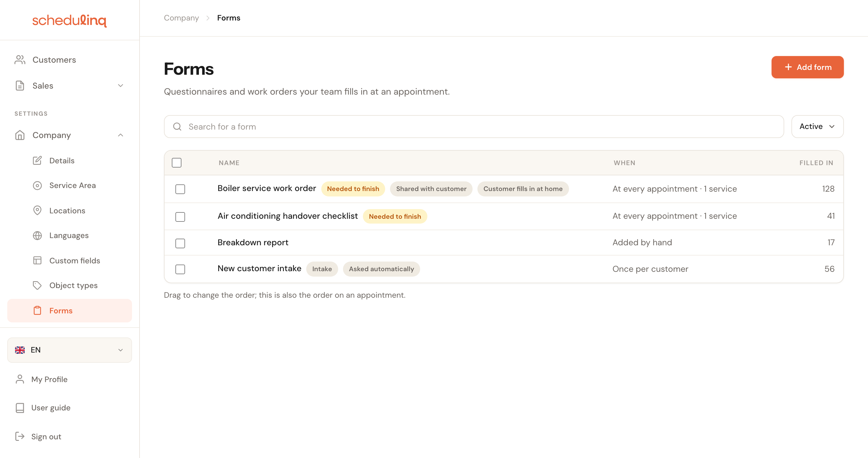
Task: Click the User guide book icon
Action: point(20,408)
